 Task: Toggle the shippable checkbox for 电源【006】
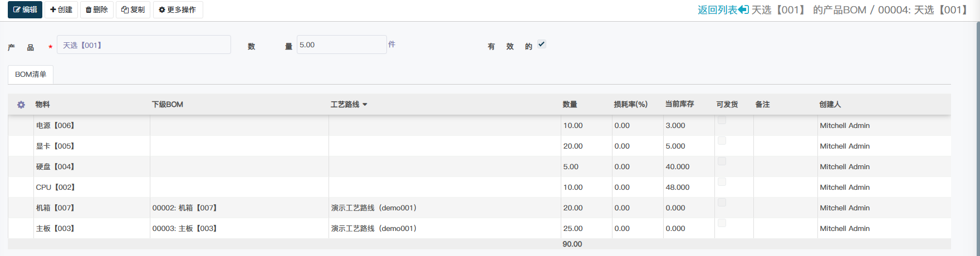pyautogui.click(x=722, y=120)
